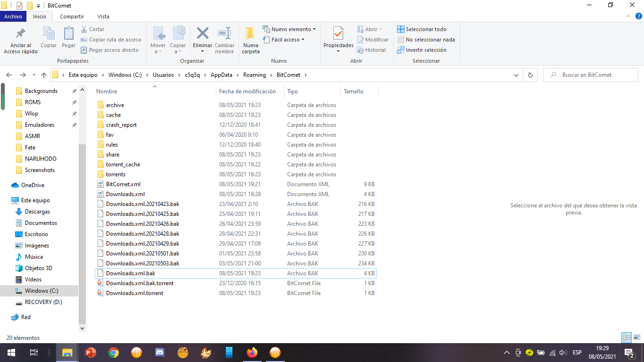Click Roaming in the address path

[255, 75]
